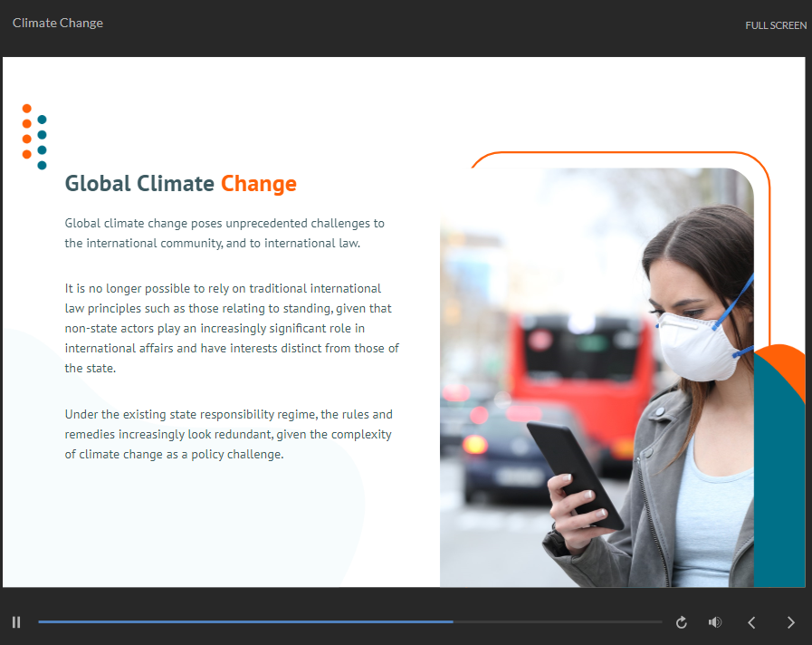Screen dimensions: 812x645
Task: Click the playback progress seekbar
Action: (350, 621)
